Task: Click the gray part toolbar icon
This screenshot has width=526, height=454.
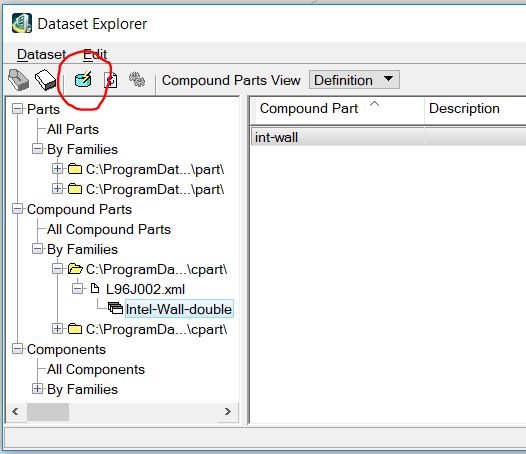Action: [x=18, y=80]
